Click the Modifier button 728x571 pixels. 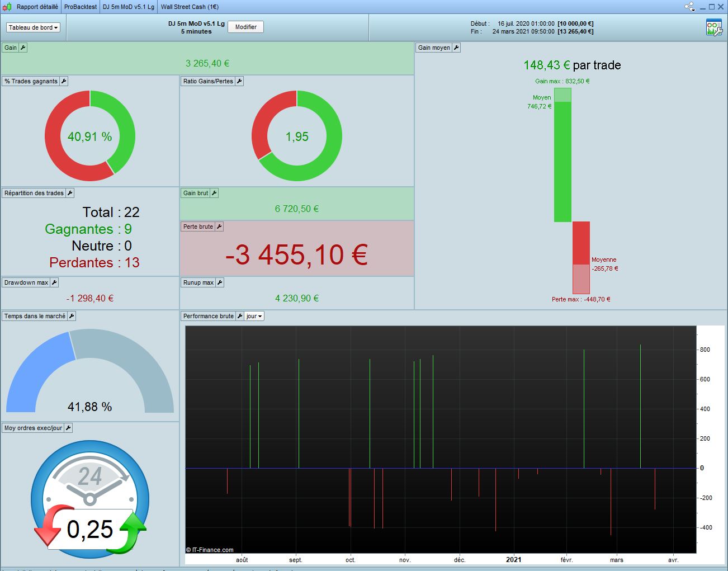click(246, 27)
